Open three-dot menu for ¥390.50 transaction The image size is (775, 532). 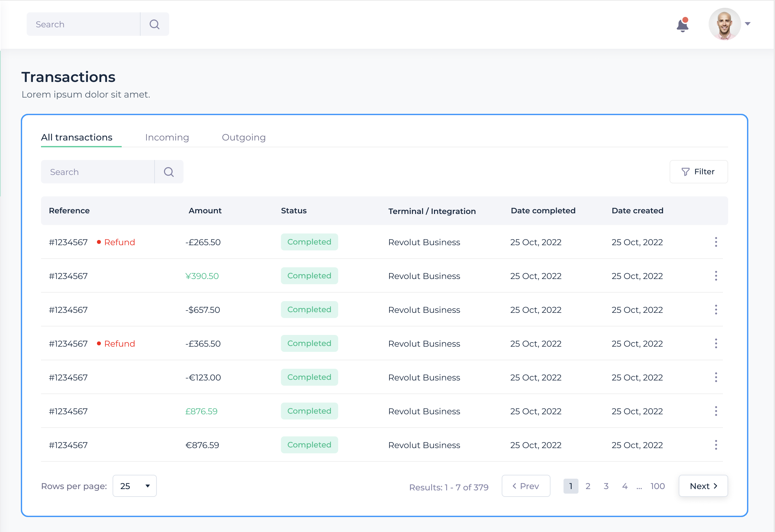coord(716,276)
